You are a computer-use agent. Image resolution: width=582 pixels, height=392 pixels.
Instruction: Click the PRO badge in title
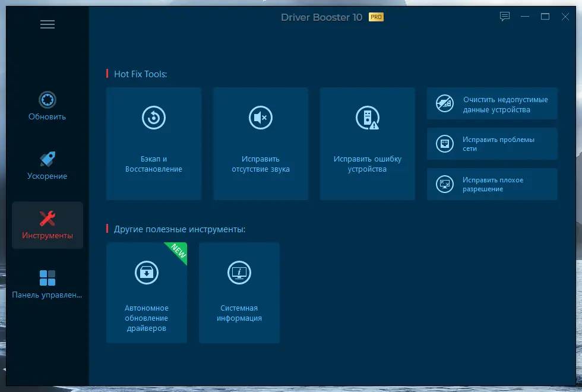tap(376, 17)
